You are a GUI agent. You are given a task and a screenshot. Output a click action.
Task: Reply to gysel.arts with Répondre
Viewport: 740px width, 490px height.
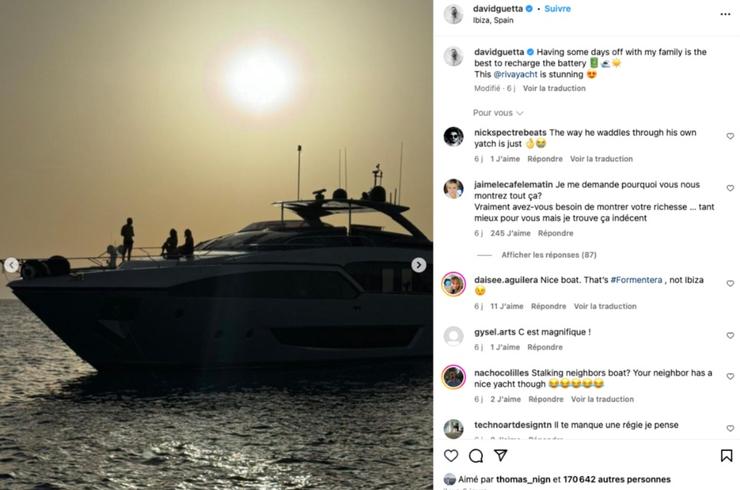click(x=545, y=347)
